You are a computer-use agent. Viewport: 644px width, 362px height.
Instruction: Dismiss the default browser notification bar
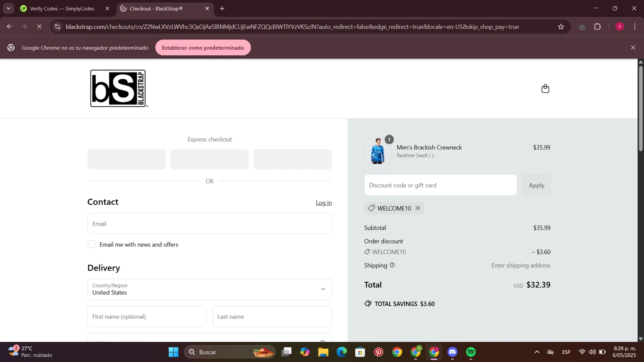(633, 48)
